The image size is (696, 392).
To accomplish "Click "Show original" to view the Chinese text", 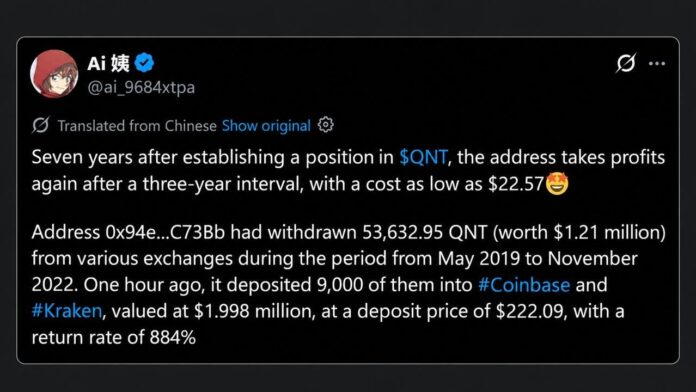I will tap(266, 126).
